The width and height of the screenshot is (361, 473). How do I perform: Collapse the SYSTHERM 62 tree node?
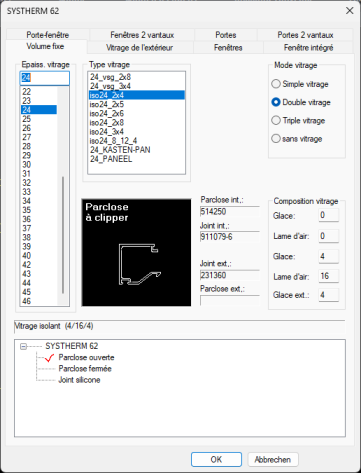tap(23, 346)
